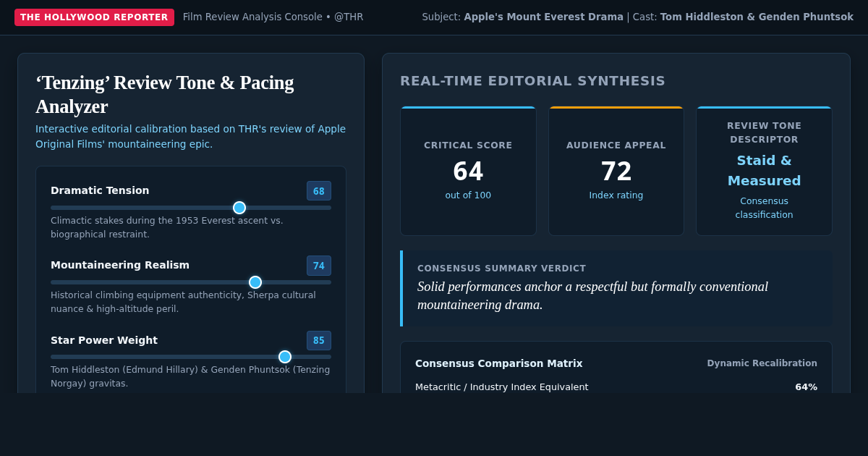Click the interactive editorial calibration subtitle
This screenshot has width=868, height=456.
[x=191, y=136]
